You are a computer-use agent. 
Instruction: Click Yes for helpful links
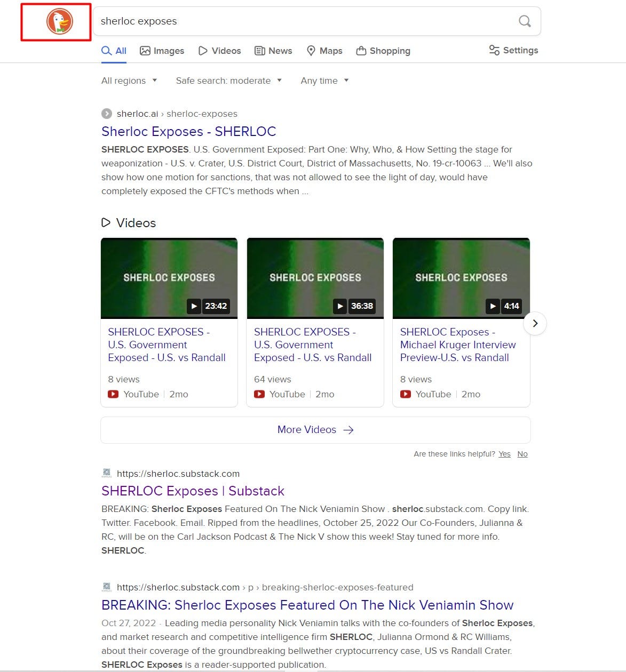(x=504, y=454)
